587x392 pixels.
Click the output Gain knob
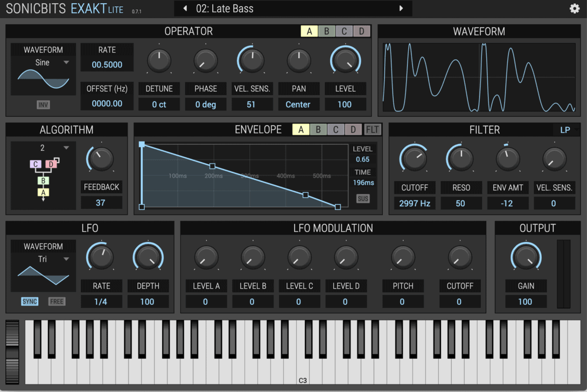point(526,258)
